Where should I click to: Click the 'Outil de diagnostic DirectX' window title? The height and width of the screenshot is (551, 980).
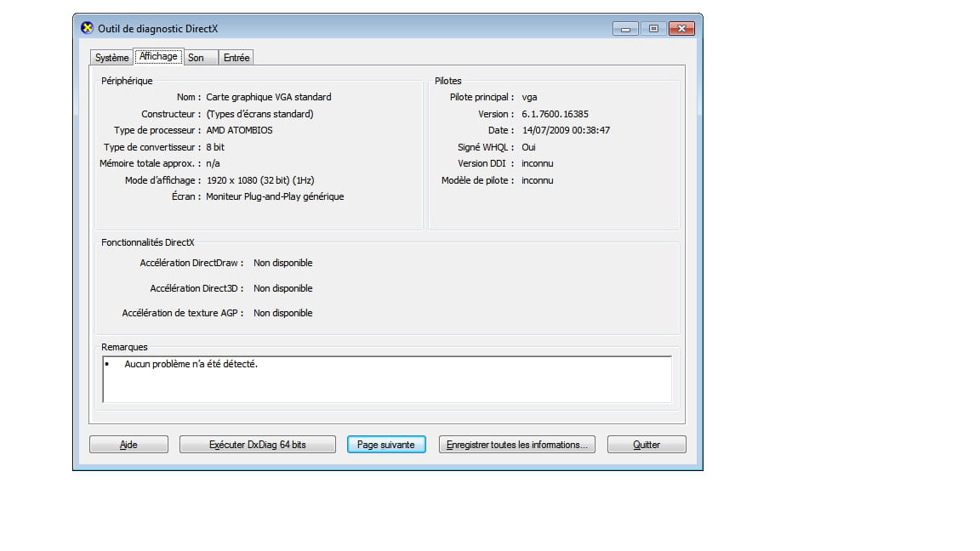click(158, 29)
